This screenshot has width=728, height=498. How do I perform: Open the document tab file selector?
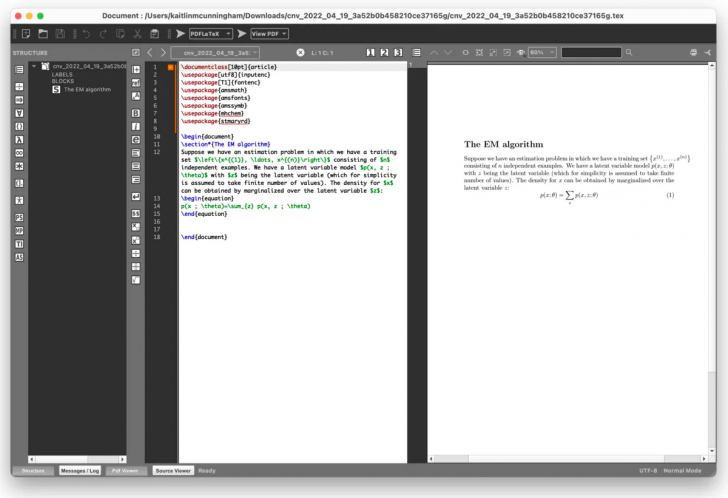pos(215,52)
